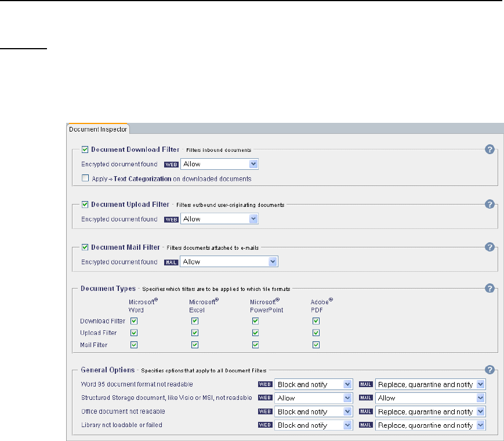
Task: Uncheck the Document Upload Filter
Action: pos(85,205)
